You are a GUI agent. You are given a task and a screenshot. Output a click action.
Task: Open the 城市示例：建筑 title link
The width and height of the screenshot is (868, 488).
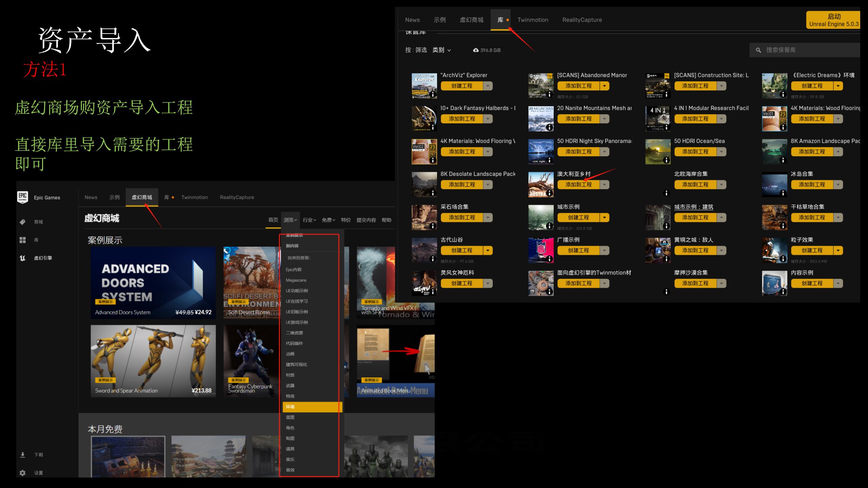pyautogui.click(x=694, y=207)
